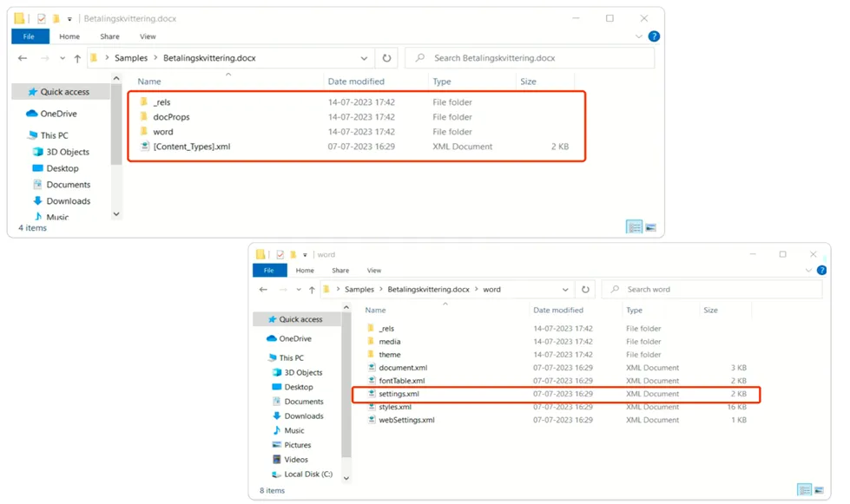Click the word window sidebar scroll-down arrow

pos(346,478)
